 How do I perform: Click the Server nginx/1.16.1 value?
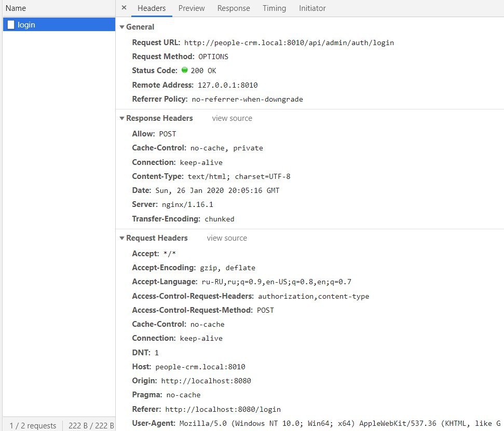click(x=187, y=204)
